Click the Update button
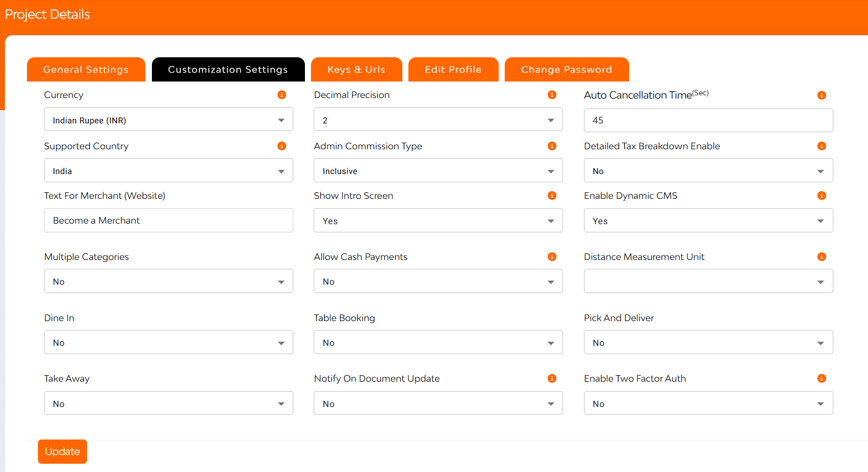Image resolution: width=868 pixels, height=472 pixels. [62, 452]
